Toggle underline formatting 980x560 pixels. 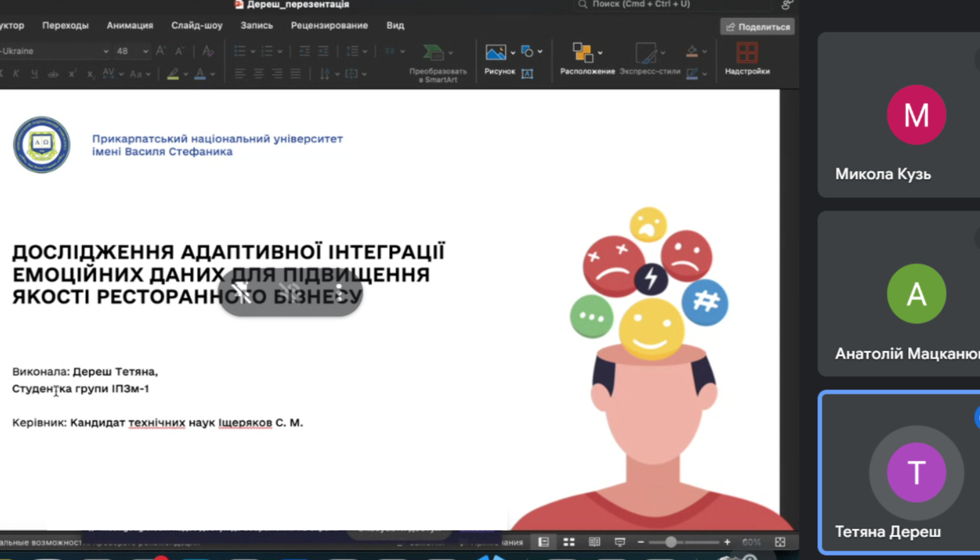pos(35,73)
